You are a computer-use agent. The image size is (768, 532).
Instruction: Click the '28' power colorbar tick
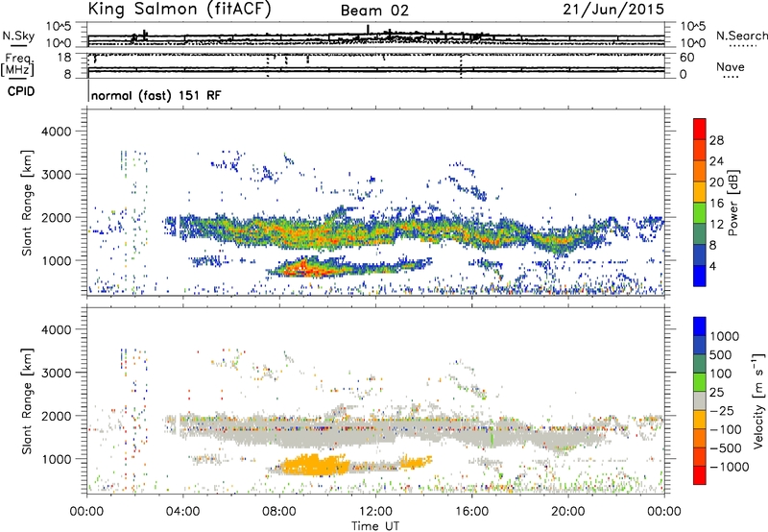click(x=716, y=140)
